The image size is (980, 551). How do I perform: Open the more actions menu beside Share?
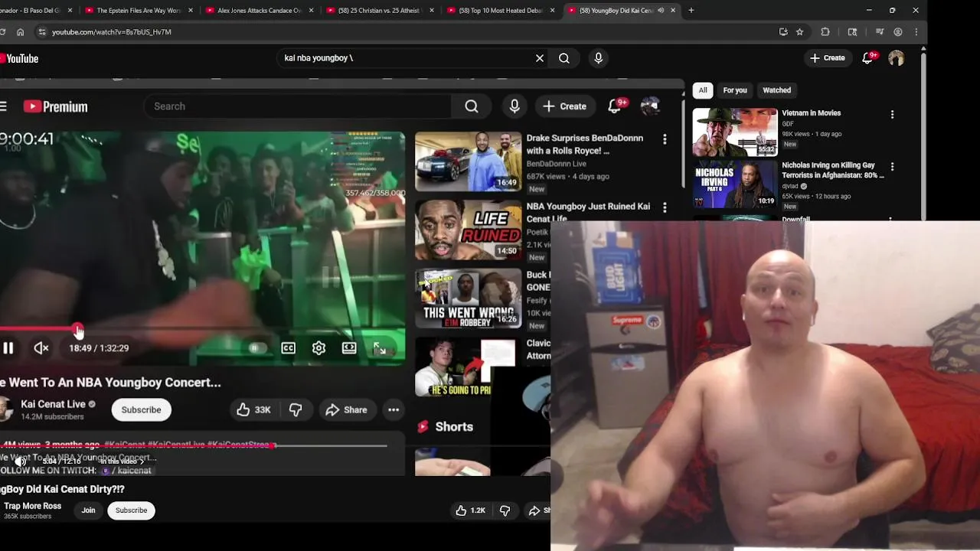tap(394, 410)
